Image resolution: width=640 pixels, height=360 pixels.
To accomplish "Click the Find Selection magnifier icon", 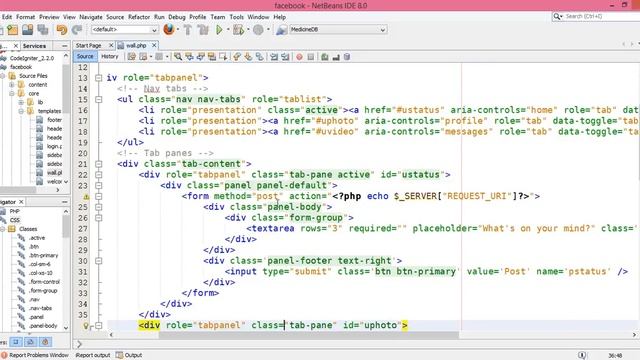I will [x=178, y=57].
